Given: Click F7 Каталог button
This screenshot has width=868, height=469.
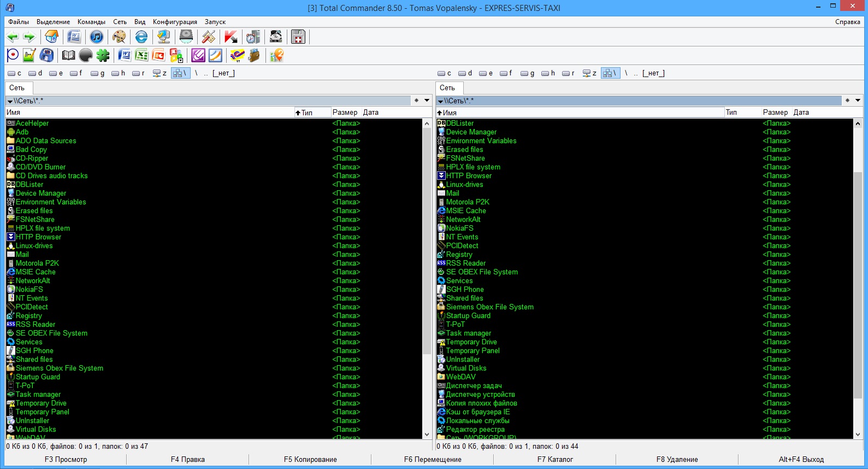Looking at the screenshot, I should pyautogui.click(x=555, y=459).
